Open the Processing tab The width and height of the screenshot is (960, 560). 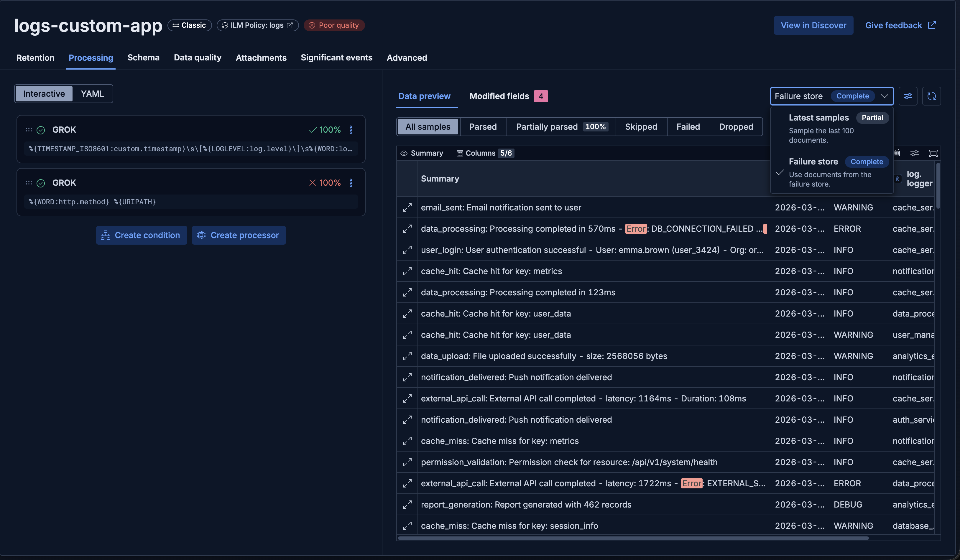pos(91,57)
